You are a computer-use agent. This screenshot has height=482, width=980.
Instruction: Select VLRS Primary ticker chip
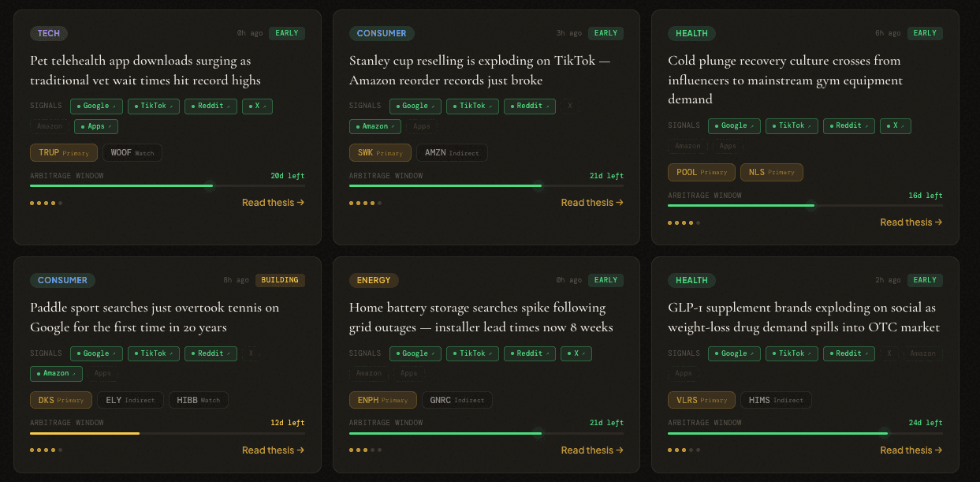click(702, 400)
